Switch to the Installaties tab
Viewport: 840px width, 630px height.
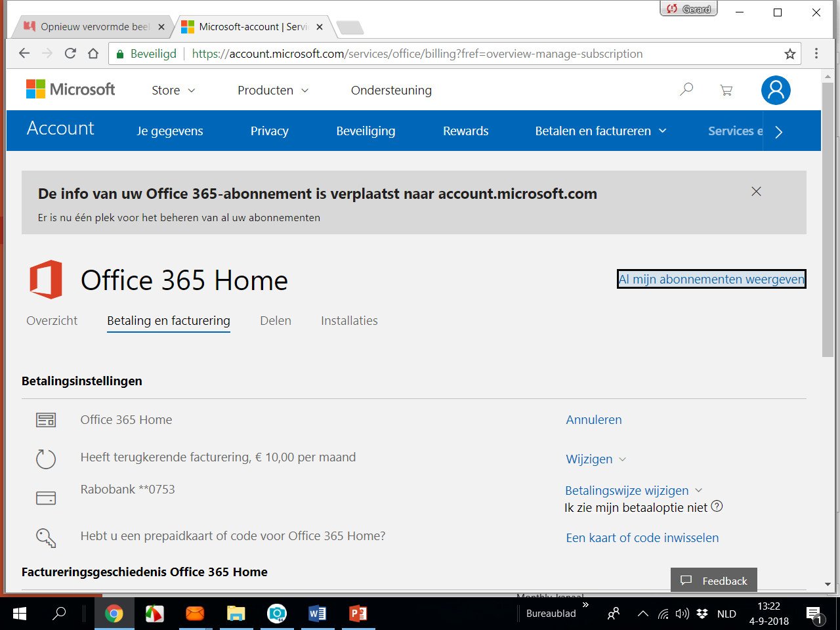(349, 321)
